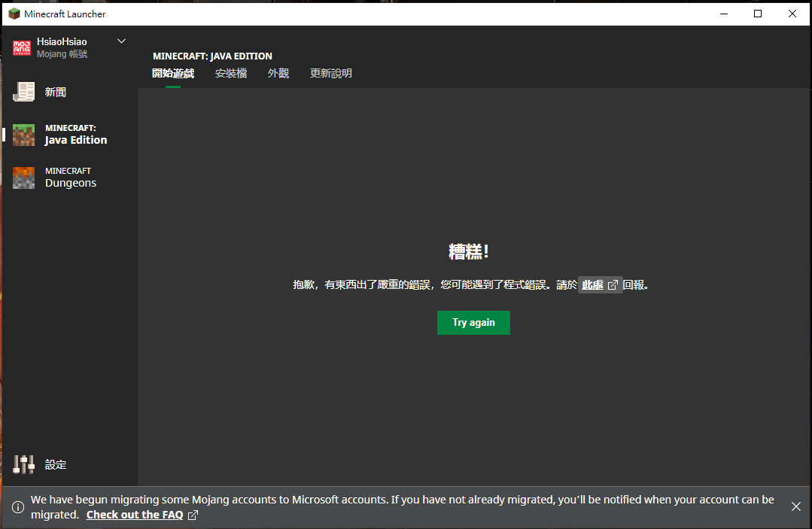Click the newspaper icon beside 新聞
Viewport: 812px width, 529px height.
pos(24,92)
